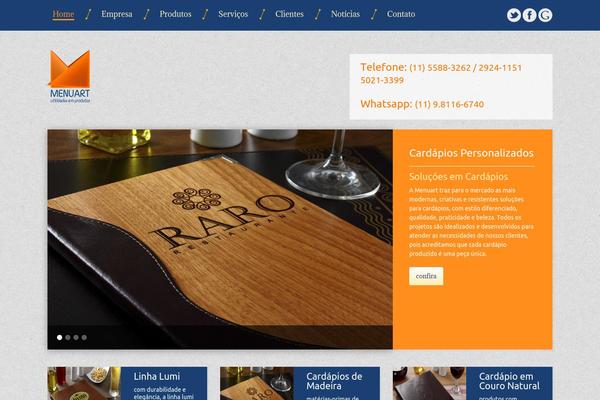Image resolution: width=600 pixels, height=400 pixels.
Task: Click the Raro restaurante slide image
Action: click(220, 239)
